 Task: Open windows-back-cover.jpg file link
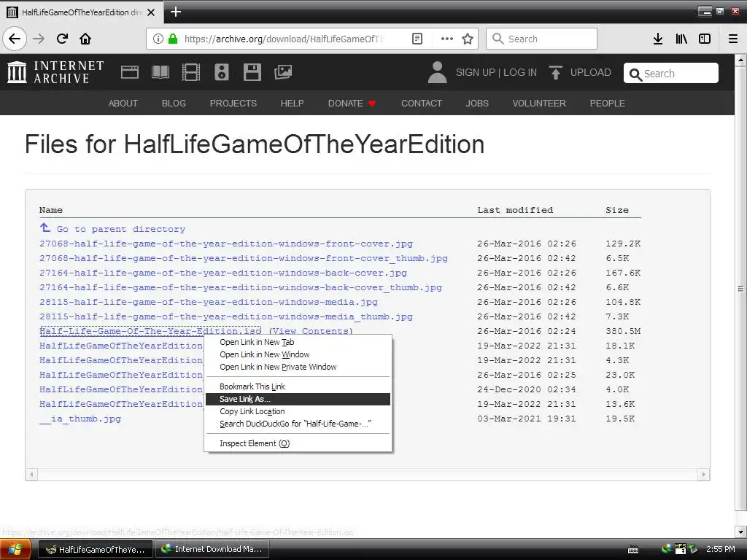(223, 273)
